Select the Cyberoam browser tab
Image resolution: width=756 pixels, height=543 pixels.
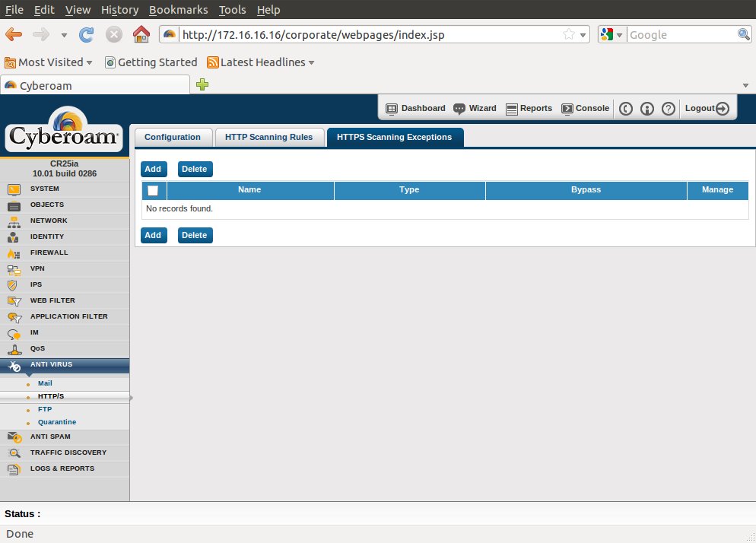95,85
